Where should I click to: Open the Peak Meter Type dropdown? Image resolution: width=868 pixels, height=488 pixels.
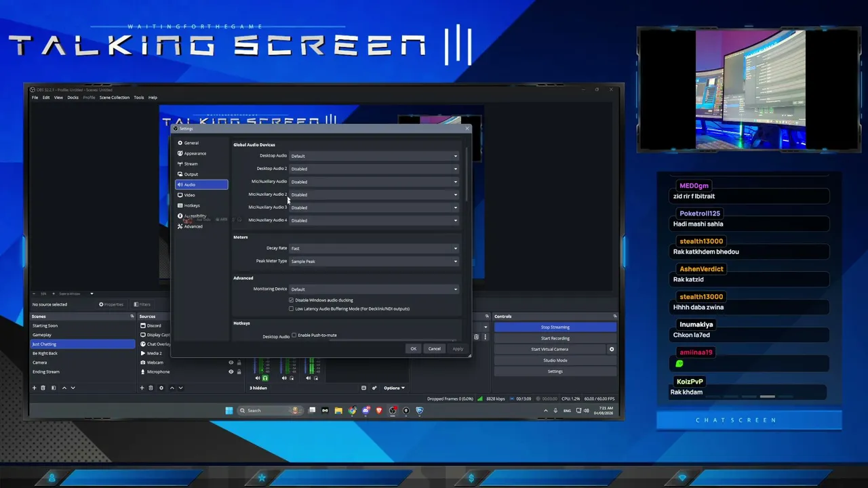[374, 261]
